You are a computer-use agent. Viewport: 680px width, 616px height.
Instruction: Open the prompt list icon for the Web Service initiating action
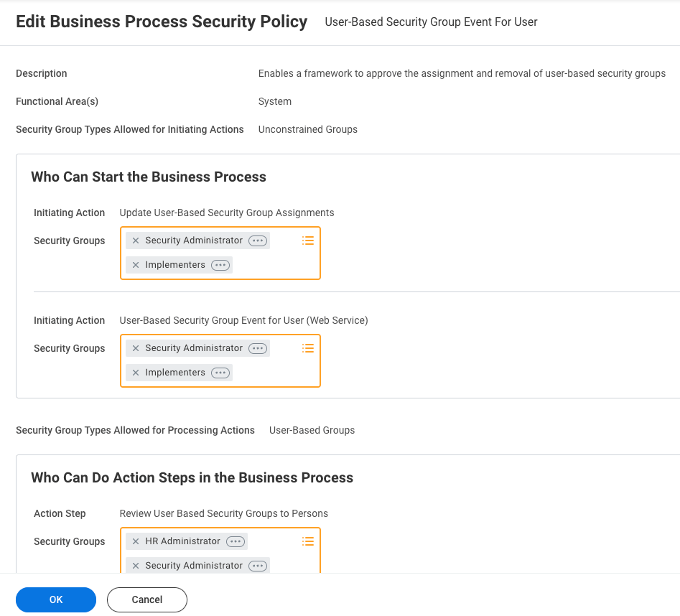[x=308, y=348]
